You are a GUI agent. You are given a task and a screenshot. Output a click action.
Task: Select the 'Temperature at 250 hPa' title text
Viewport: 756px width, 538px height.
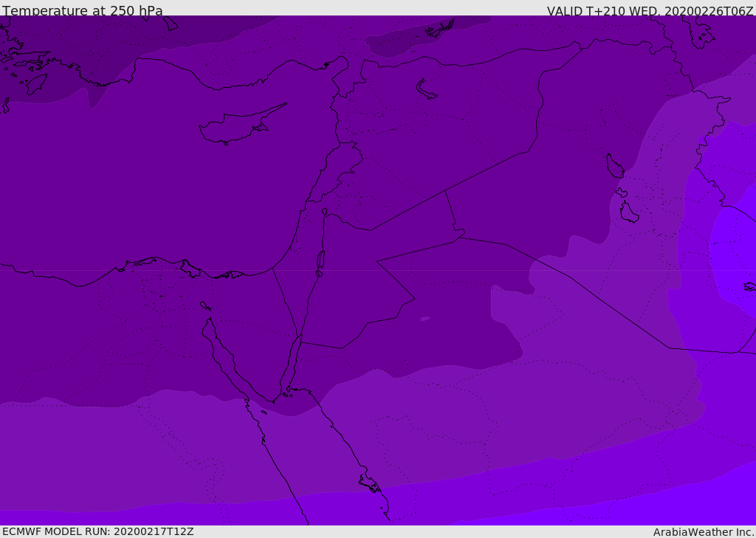[x=83, y=10]
